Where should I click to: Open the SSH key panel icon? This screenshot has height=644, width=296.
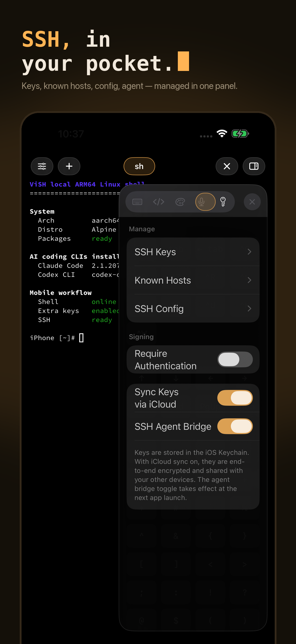[223, 202]
